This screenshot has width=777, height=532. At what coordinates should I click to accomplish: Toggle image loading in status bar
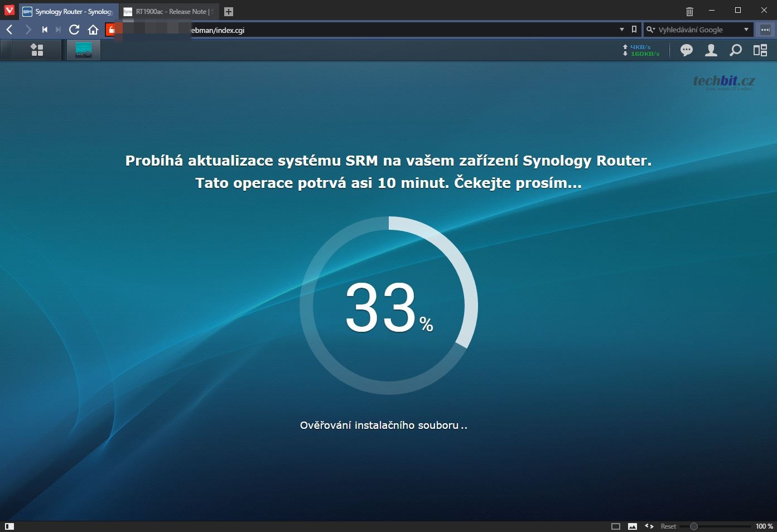pos(633,526)
